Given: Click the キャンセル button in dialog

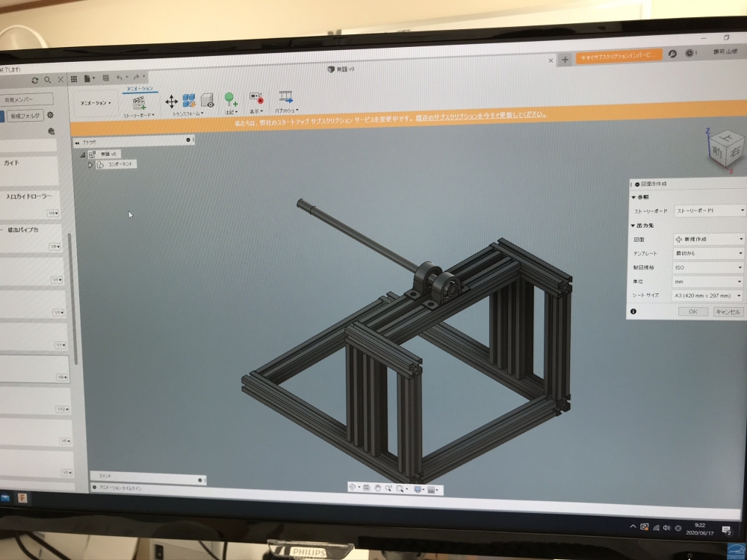Looking at the screenshot, I should coord(728,311).
